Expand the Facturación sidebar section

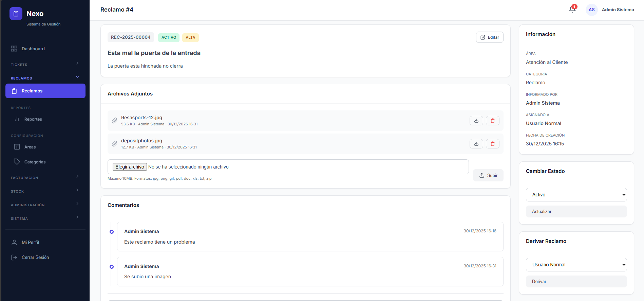[45, 177]
